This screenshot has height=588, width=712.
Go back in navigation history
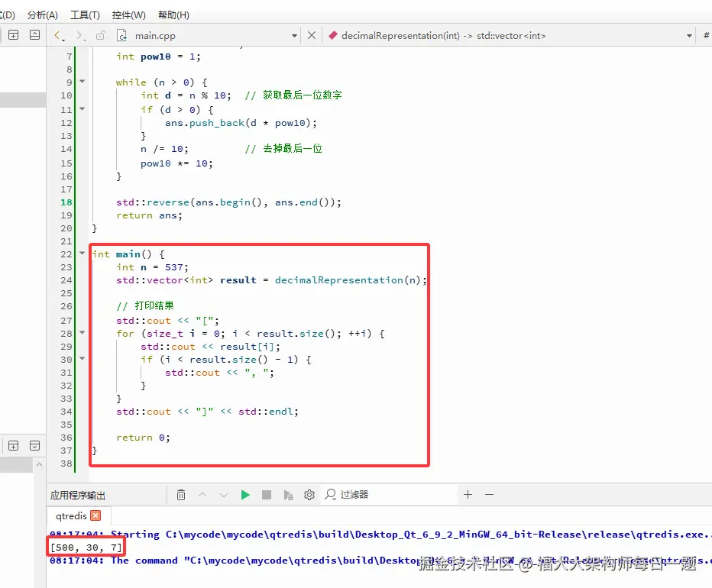coord(59,35)
